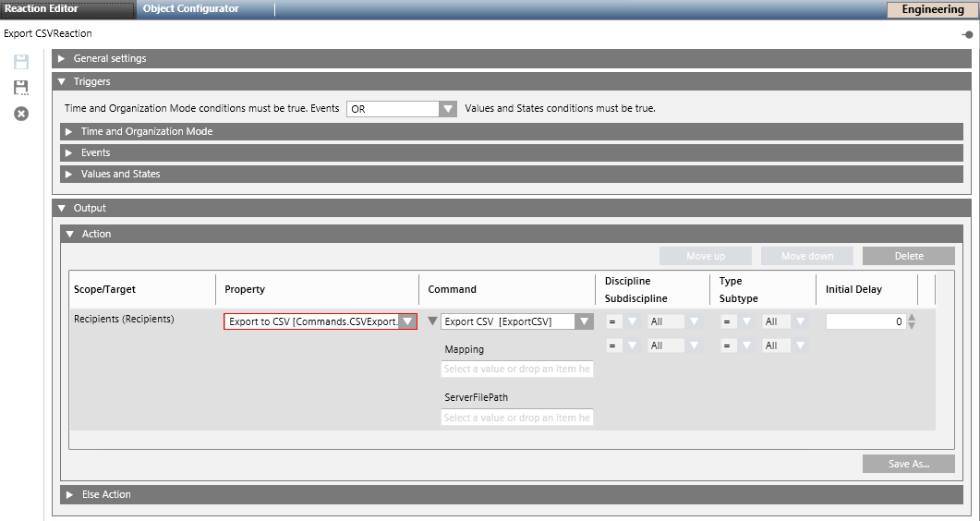Switch to the Object Configurator tab
The image size is (980, 521).
191,9
